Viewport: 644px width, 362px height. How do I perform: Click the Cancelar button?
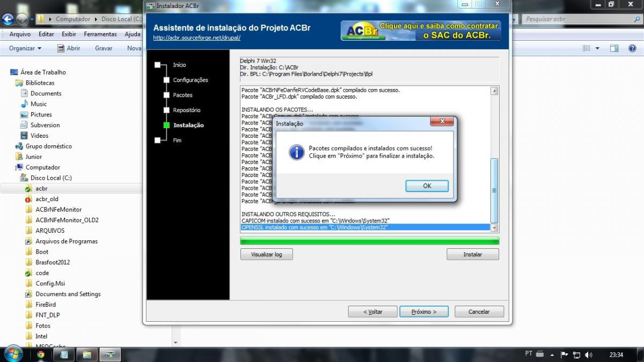pos(479,312)
